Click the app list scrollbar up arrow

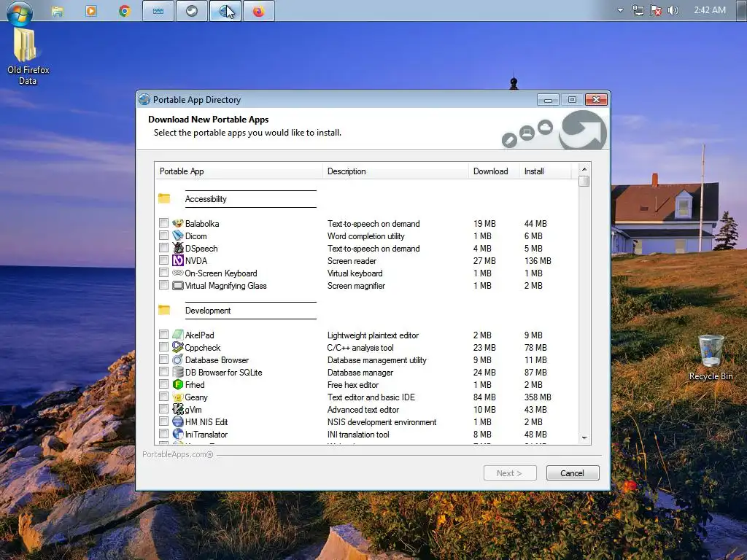(x=584, y=169)
